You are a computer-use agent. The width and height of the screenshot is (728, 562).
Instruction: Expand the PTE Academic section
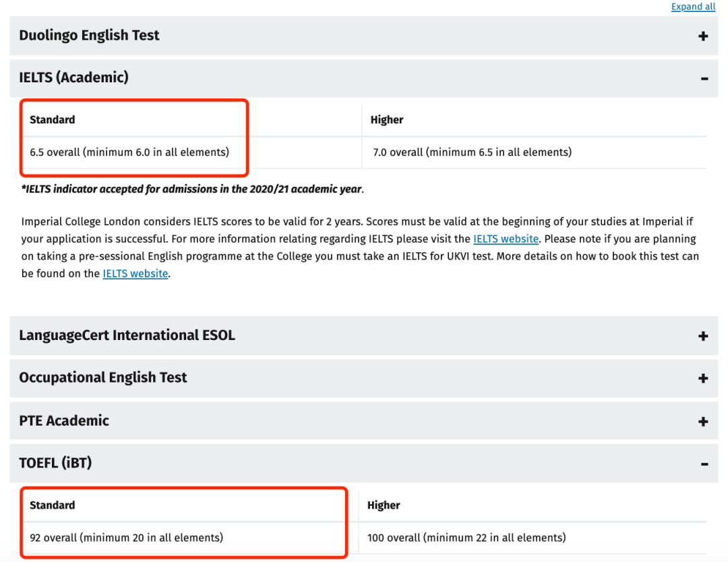point(363,421)
